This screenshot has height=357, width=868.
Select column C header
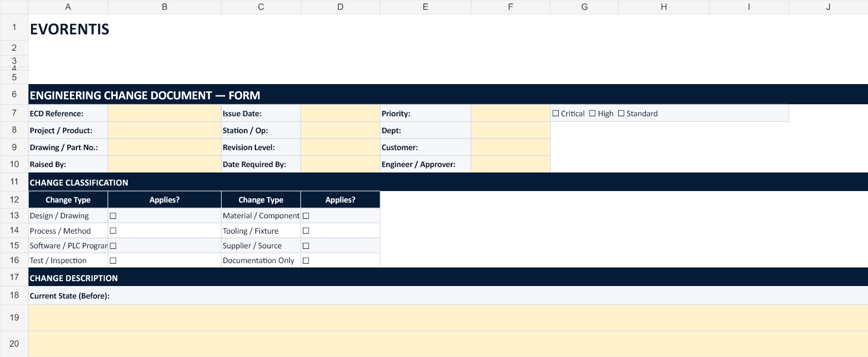[261, 7]
